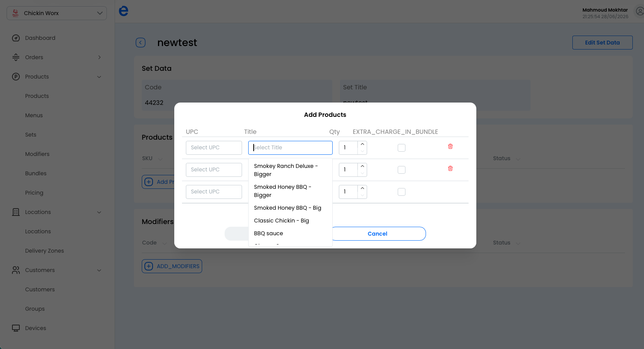Open the Chickin Worx store dropdown
Viewport: 644px width, 349px height.
tap(57, 13)
